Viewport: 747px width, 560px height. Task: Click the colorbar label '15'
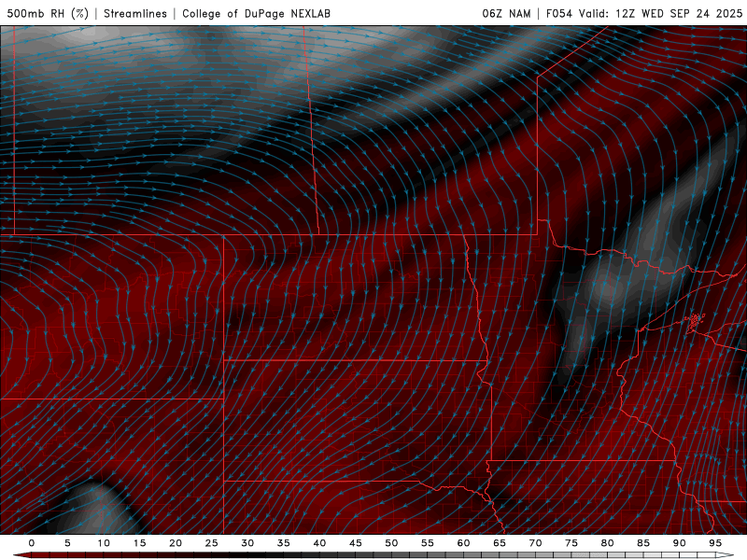coord(139,543)
